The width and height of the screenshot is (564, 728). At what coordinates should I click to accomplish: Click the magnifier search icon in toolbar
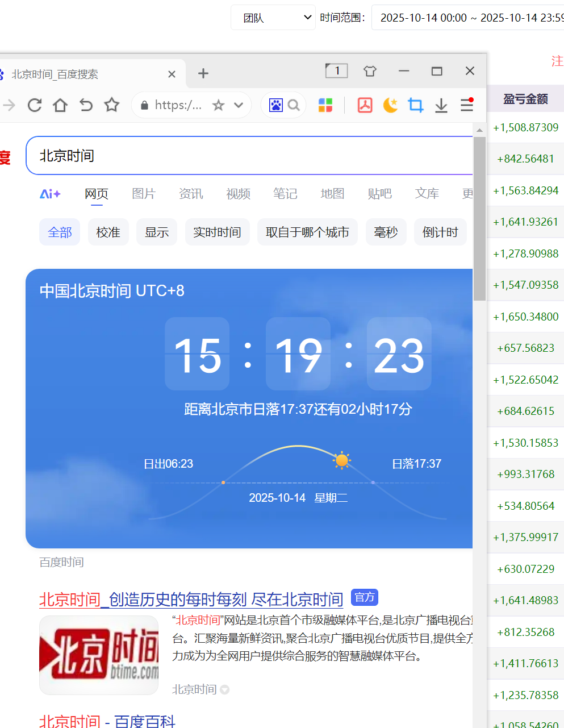click(294, 105)
